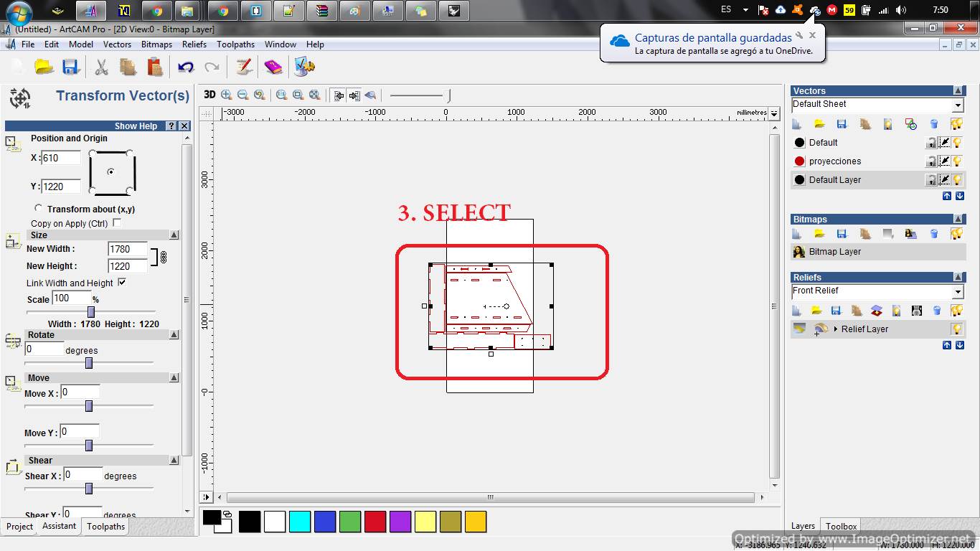The width and height of the screenshot is (980, 551).
Task: Collapse the Rotate section
Action: point(174,335)
